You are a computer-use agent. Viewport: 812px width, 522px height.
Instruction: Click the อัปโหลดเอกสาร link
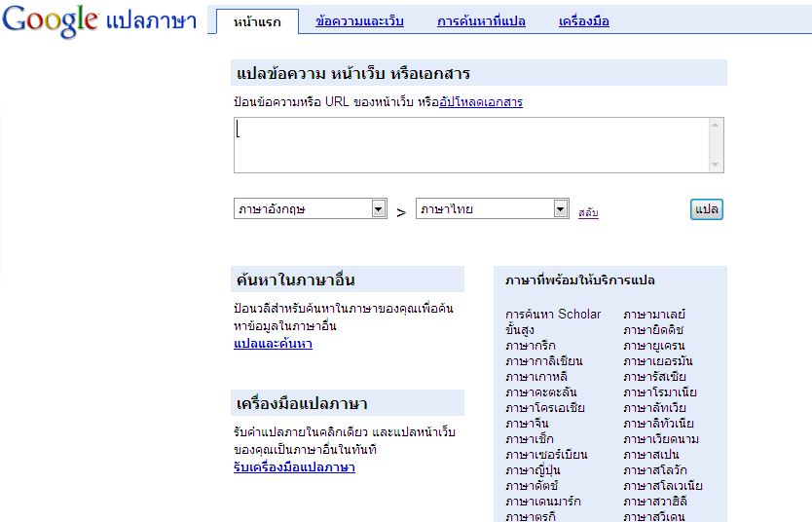tap(481, 102)
